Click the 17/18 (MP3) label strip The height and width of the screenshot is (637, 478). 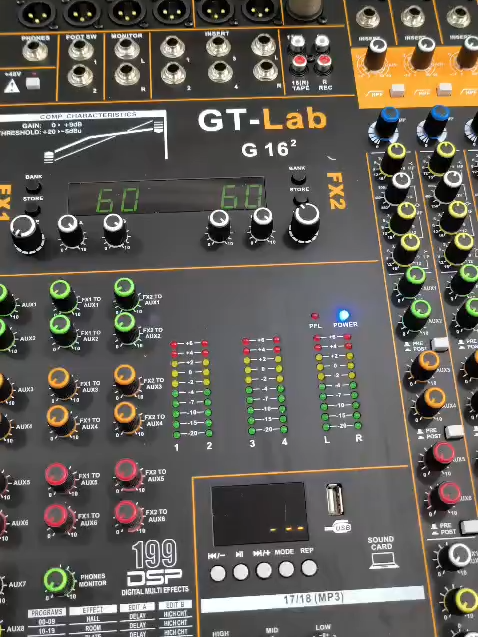313,598
